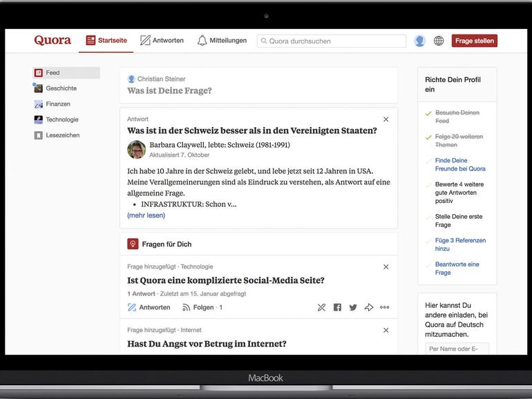Open the three-dots more options menu
Image resolution: width=532 pixels, height=399 pixels.
tap(384, 307)
